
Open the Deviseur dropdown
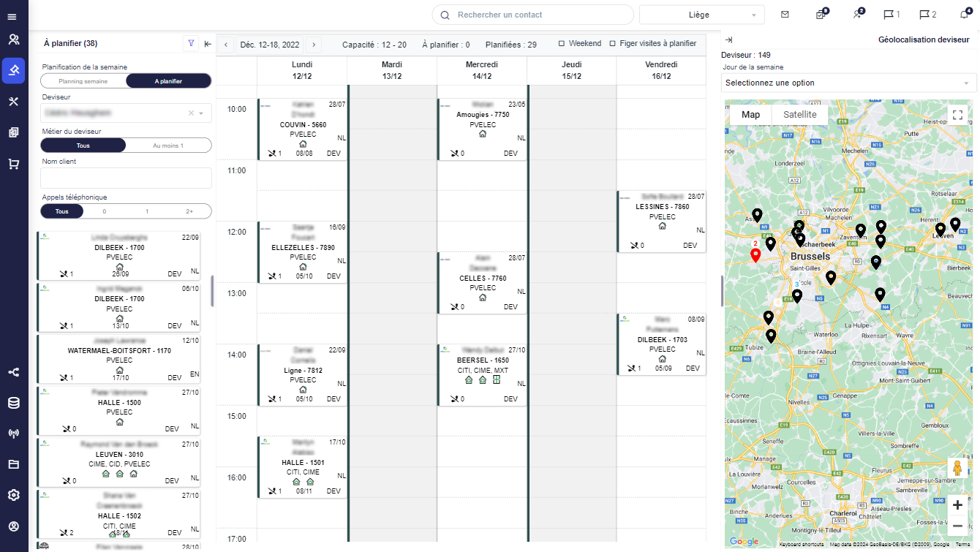pos(126,113)
